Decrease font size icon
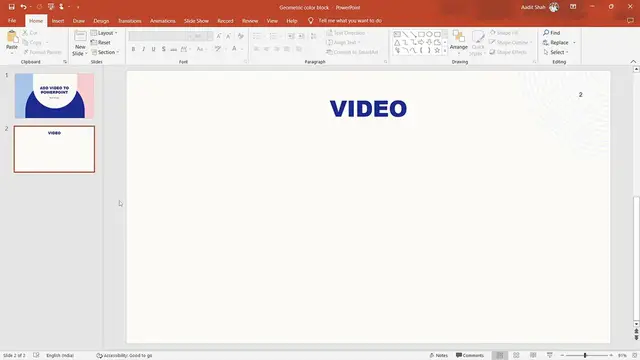Viewport: 640px width, 360px height. point(229,36)
